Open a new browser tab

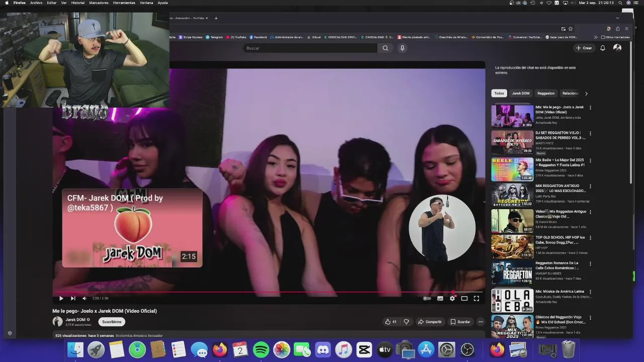coord(216,18)
